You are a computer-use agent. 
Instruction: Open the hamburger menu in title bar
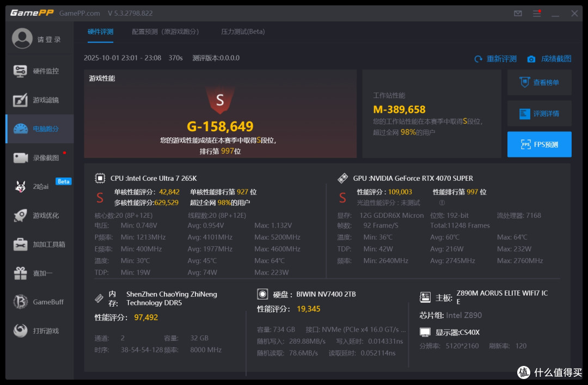click(x=537, y=14)
